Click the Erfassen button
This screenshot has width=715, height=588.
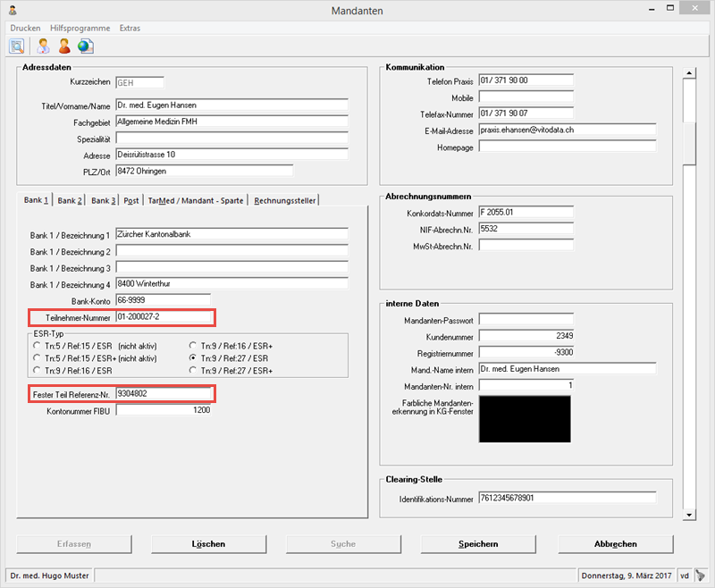point(74,544)
